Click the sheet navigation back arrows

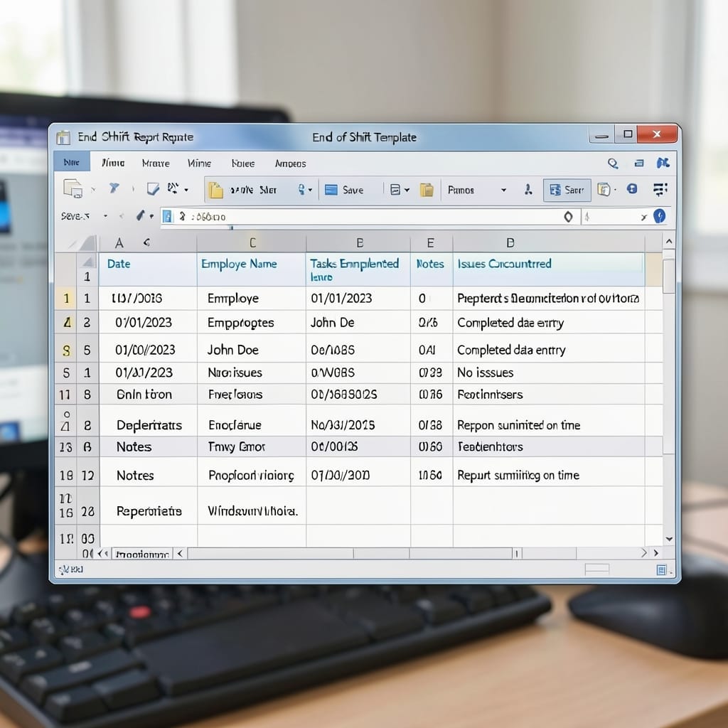103,553
